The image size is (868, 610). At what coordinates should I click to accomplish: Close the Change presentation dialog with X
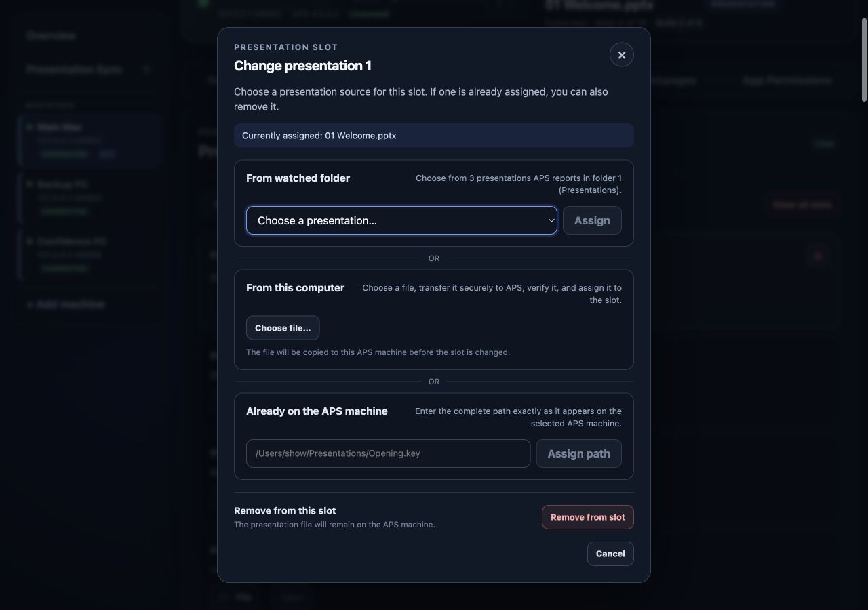[622, 55]
